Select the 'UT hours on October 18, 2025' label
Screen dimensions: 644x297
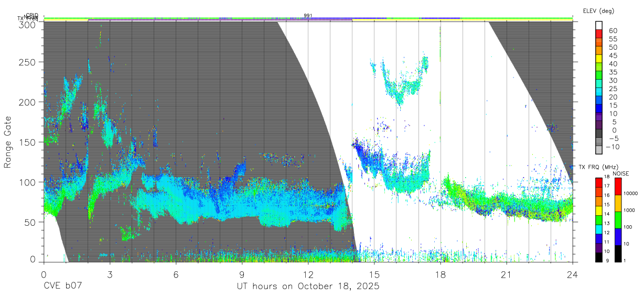tap(308, 287)
